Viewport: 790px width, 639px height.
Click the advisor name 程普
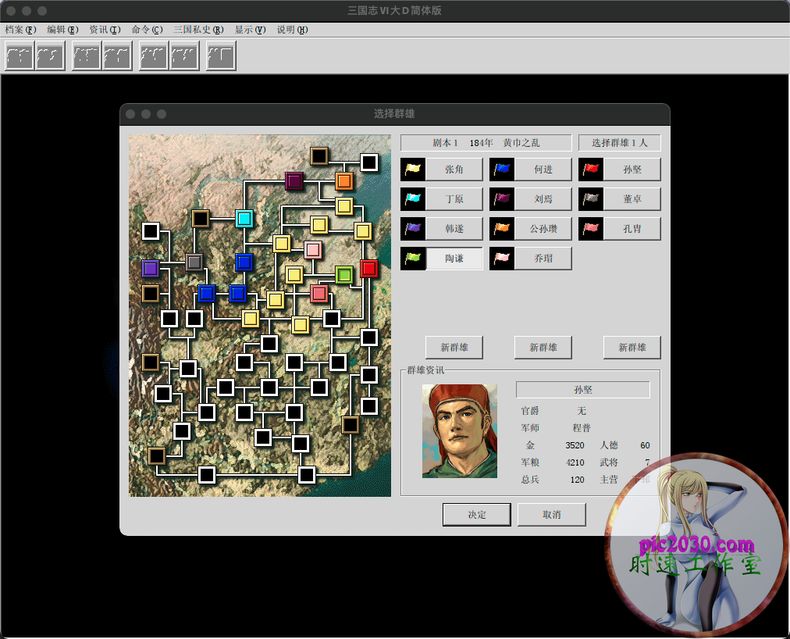[x=581, y=428]
